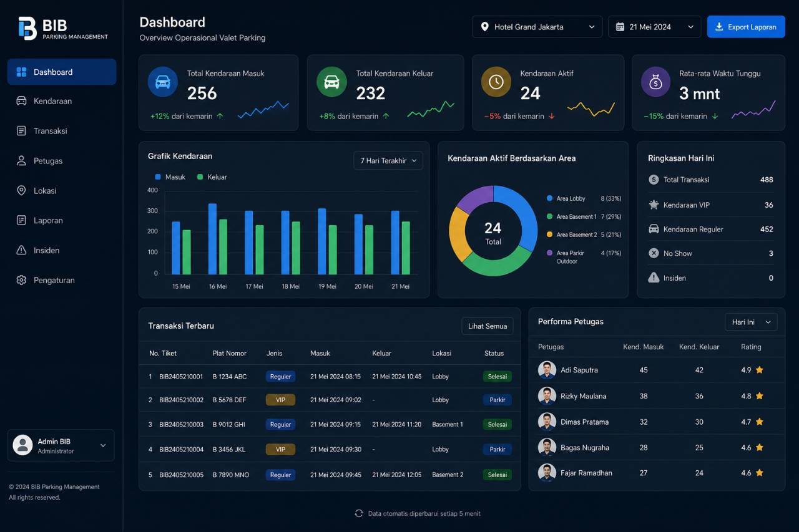The height and width of the screenshot is (532, 799).
Task: Click the Rating column header
Action: 751,347
